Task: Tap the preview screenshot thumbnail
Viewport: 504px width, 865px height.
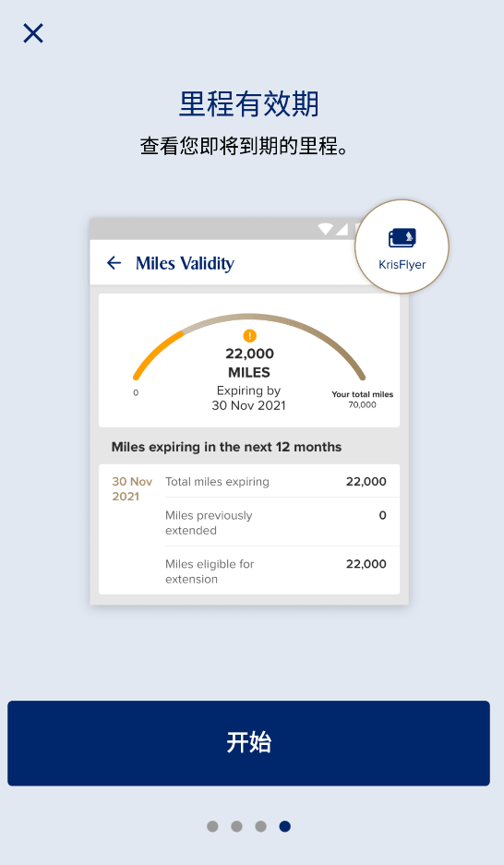Action: coord(249,412)
